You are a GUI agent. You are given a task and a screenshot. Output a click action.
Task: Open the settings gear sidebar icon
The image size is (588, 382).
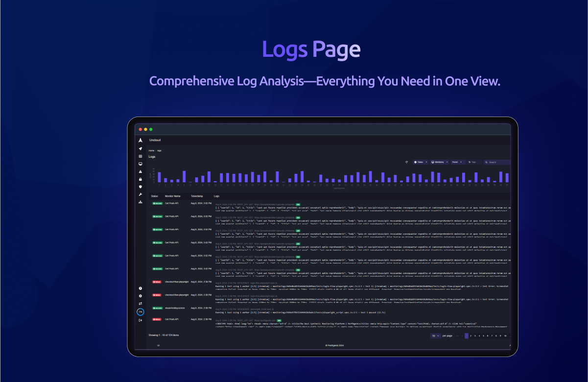141,296
